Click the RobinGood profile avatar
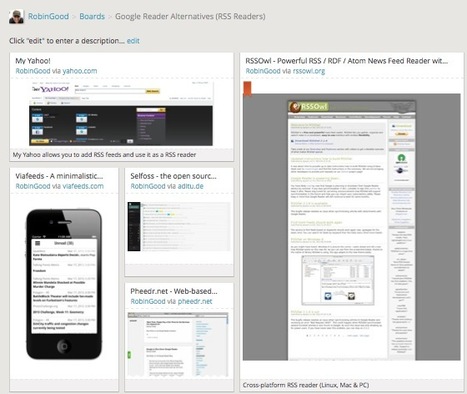Screen dimensions: 467x394 [16, 16]
